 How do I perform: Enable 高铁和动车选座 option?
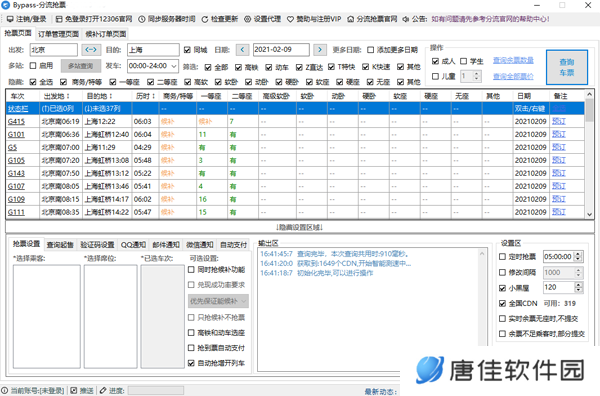click(x=191, y=332)
